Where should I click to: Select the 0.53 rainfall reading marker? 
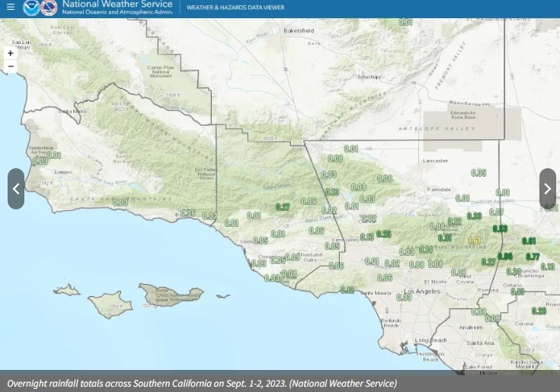point(500,228)
